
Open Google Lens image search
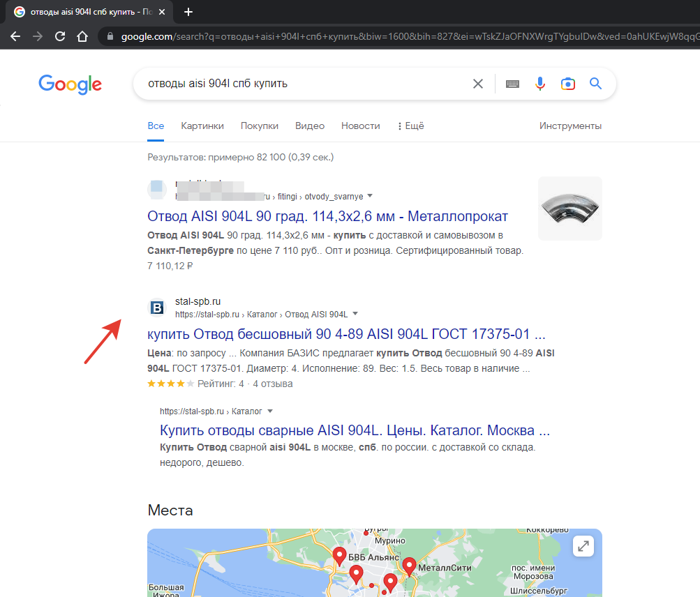pos(568,84)
